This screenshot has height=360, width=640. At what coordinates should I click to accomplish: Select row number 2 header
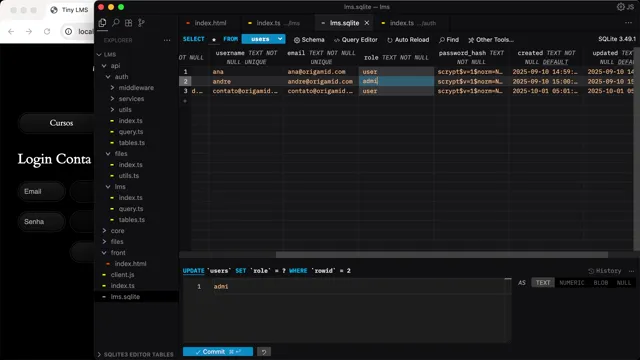[185, 81]
